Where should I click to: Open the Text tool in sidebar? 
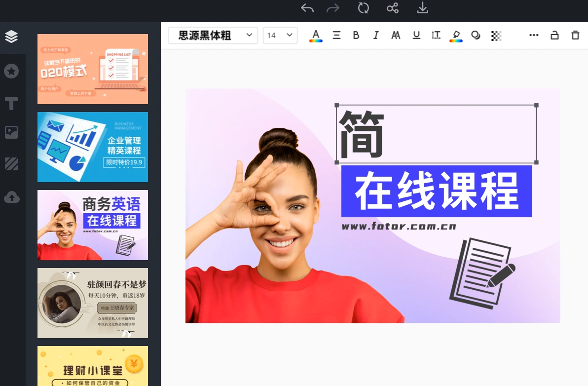11,104
